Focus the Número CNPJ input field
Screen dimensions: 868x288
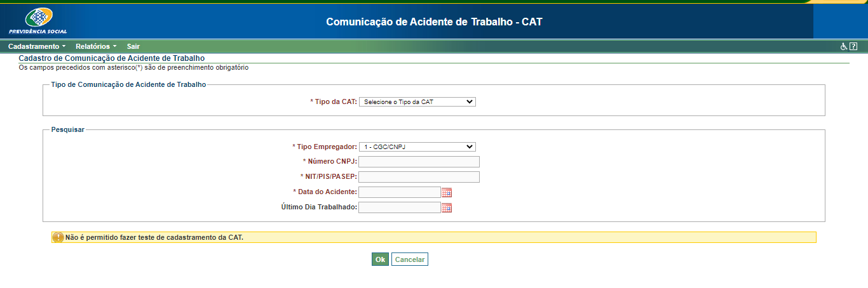[x=419, y=162]
